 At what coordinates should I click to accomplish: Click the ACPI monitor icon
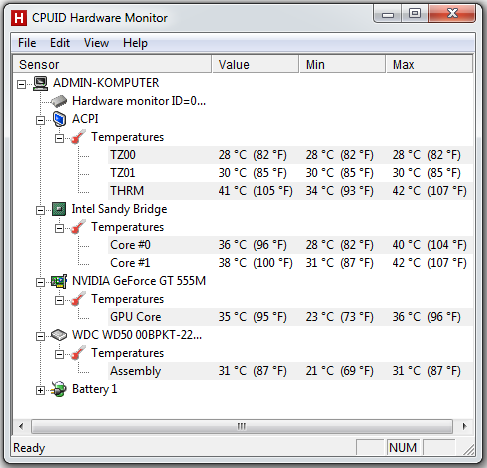tap(59, 119)
